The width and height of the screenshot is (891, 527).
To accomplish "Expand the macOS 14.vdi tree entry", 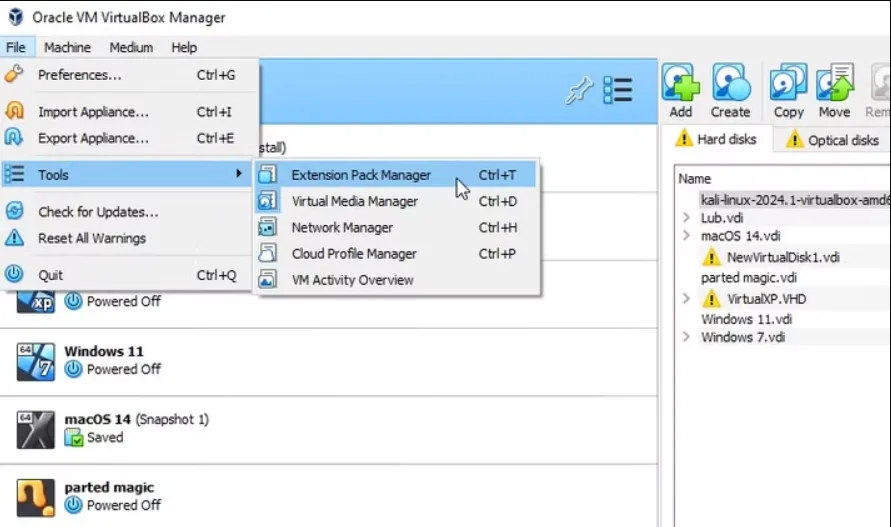I will [x=686, y=236].
